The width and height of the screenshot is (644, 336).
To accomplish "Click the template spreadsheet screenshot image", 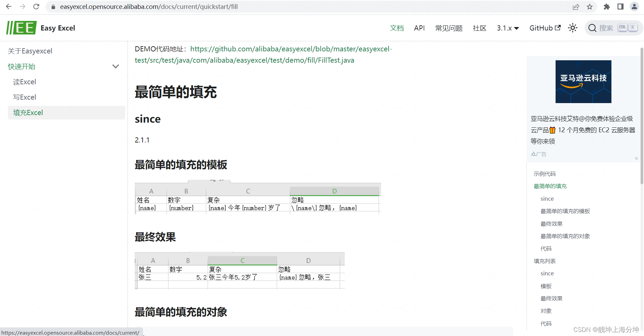I will tap(258, 197).
